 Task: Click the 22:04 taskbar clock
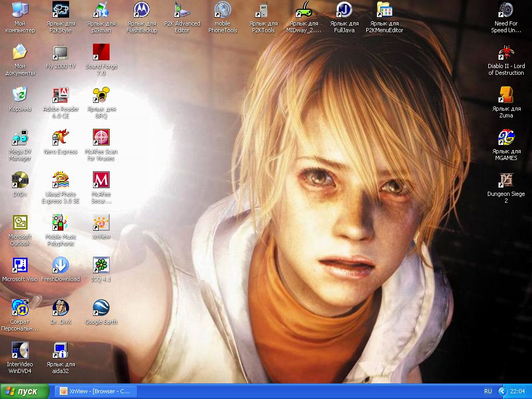point(517,391)
